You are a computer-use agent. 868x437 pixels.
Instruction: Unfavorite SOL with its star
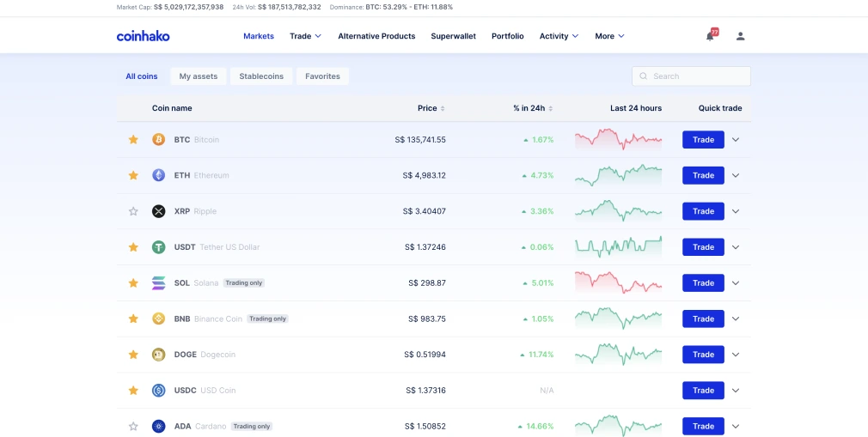(x=133, y=282)
